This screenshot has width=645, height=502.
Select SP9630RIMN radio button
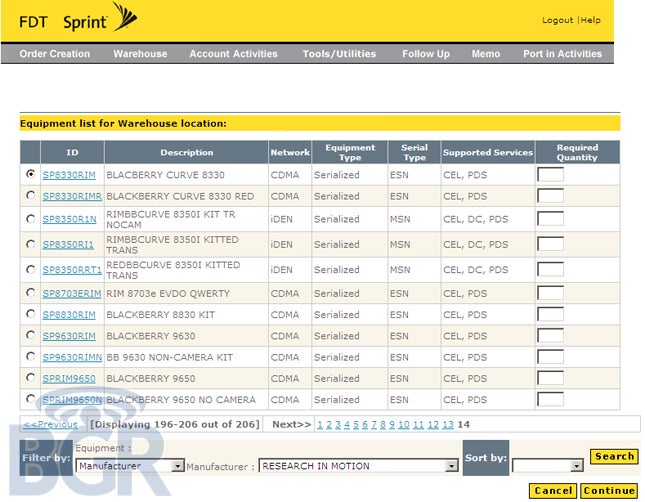(30, 356)
